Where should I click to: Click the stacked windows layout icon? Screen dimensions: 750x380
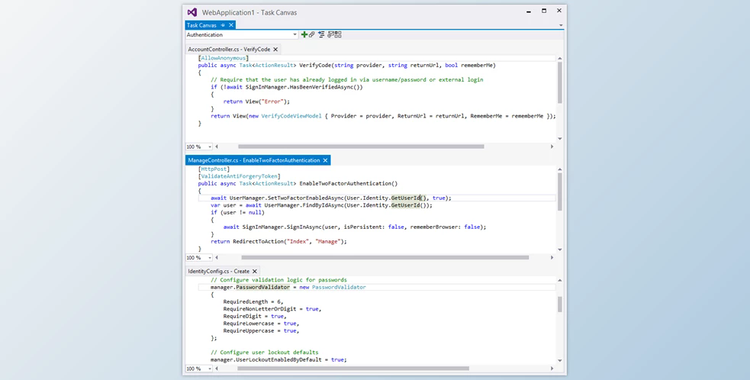tap(330, 34)
